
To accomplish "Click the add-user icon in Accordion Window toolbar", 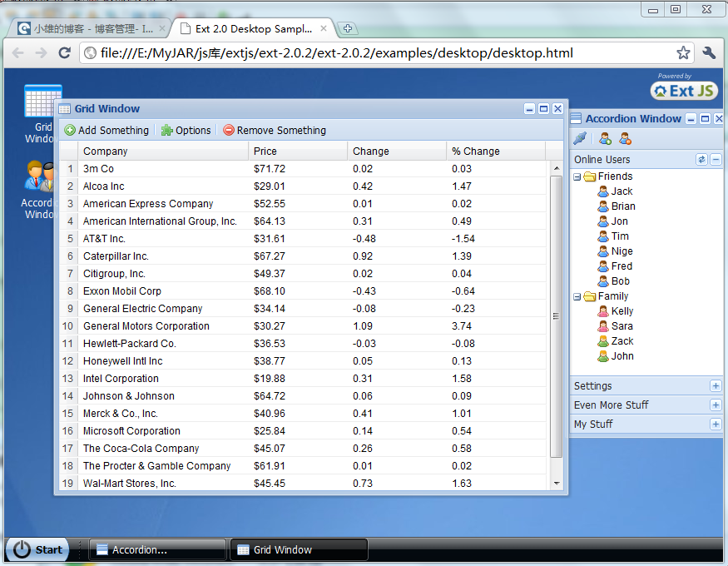I will 603,137.
